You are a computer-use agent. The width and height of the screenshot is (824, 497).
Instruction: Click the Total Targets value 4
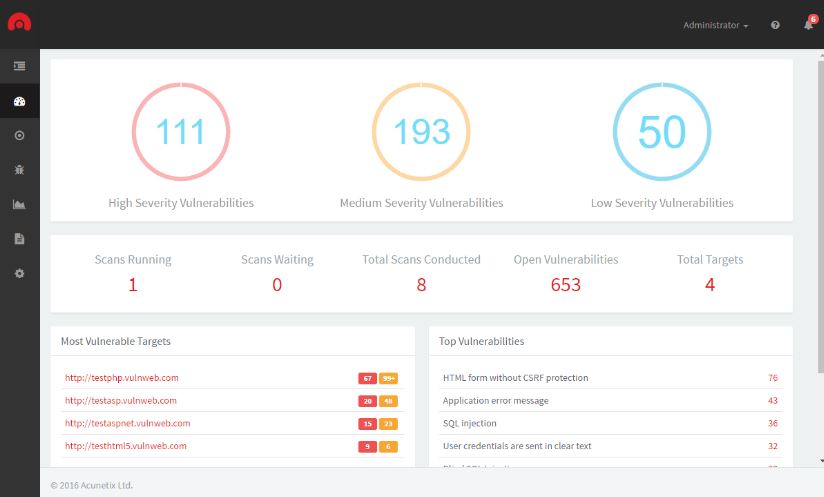(710, 285)
